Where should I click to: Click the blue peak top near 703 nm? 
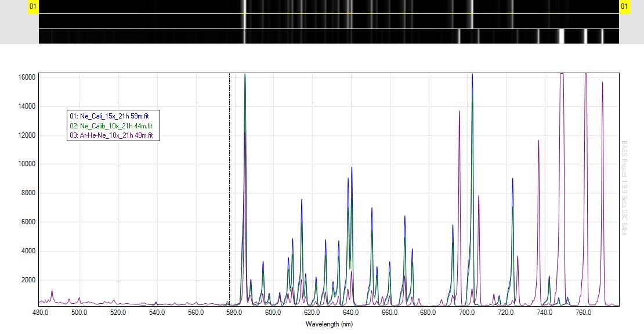tap(472, 75)
